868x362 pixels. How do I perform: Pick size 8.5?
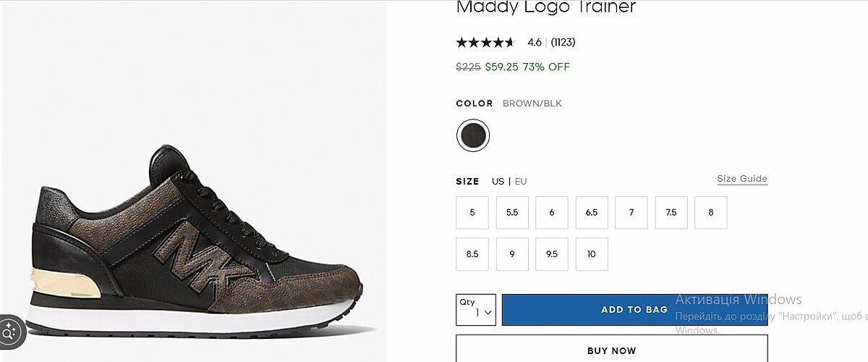coord(472,254)
